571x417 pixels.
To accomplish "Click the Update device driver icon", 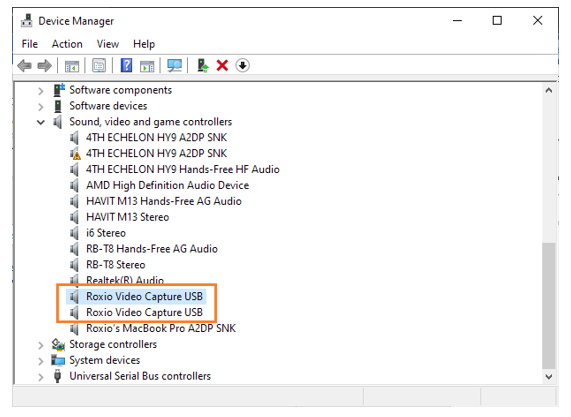I will [202, 66].
